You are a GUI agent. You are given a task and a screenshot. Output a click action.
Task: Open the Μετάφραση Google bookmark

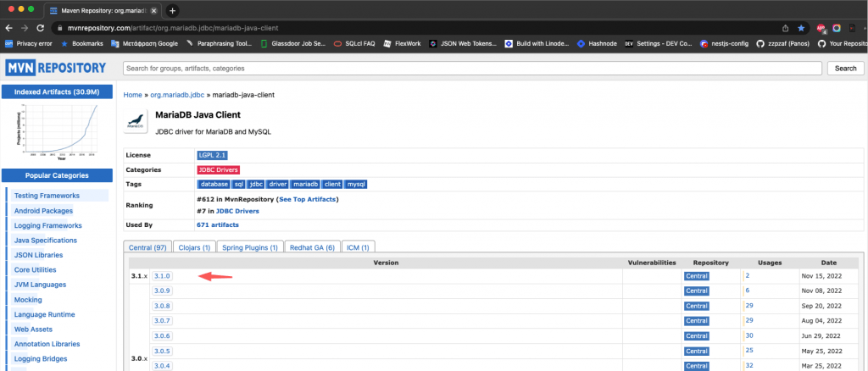coord(144,43)
